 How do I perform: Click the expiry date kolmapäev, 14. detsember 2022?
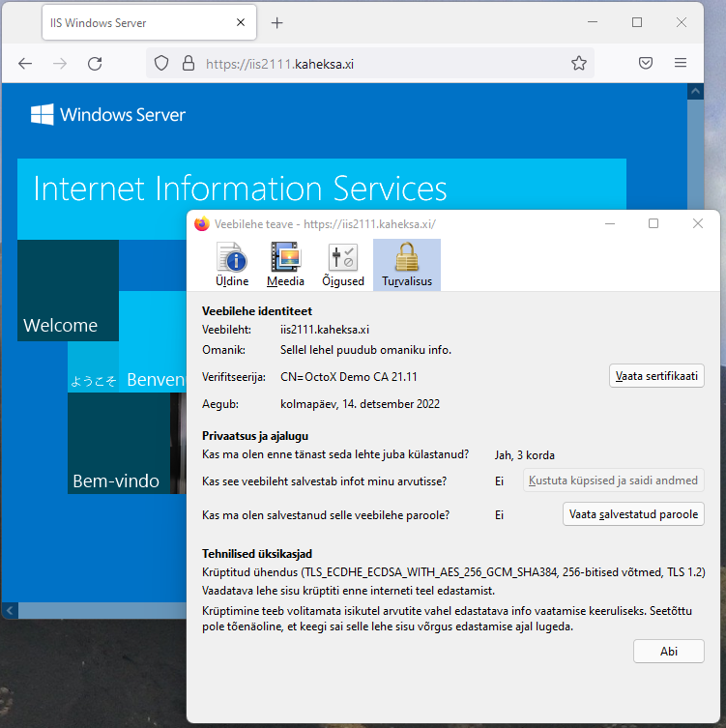(360, 404)
